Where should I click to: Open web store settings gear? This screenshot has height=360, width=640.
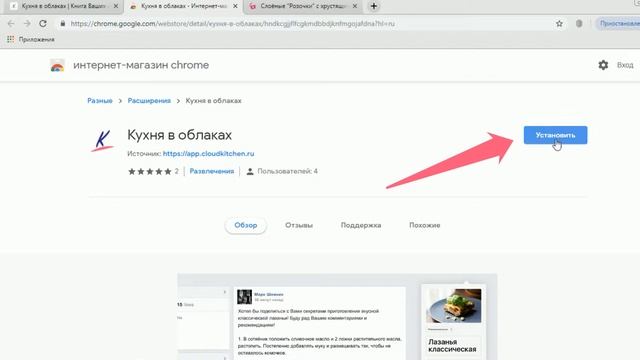coord(603,65)
